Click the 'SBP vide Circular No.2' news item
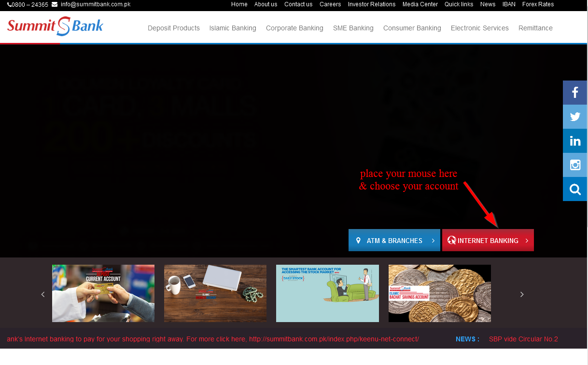The height and width of the screenshot is (365, 588). coord(523,339)
